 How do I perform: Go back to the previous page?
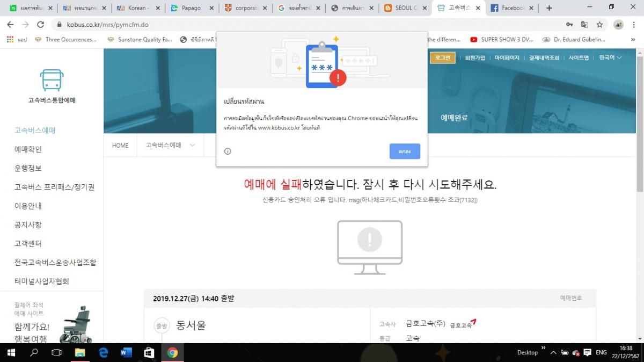pos(10,25)
